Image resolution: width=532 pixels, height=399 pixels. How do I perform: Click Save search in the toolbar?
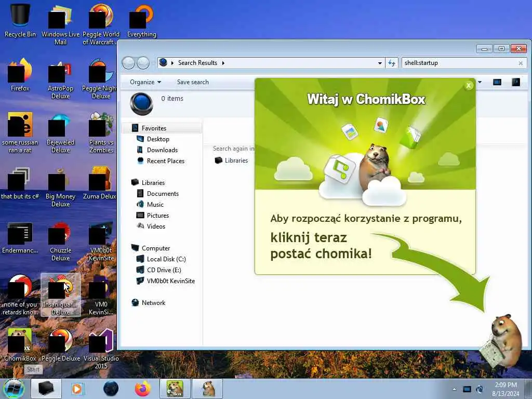pos(193,82)
